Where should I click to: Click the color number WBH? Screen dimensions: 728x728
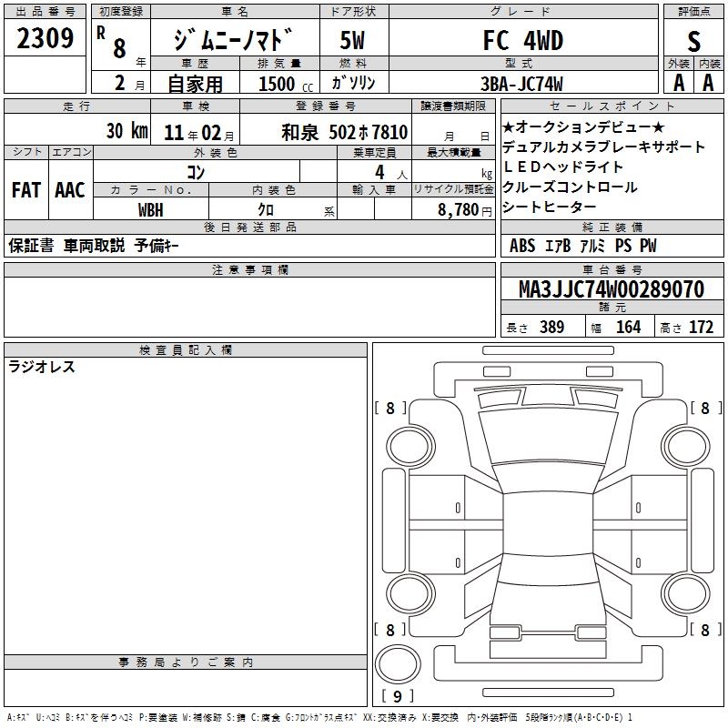(151, 208)
